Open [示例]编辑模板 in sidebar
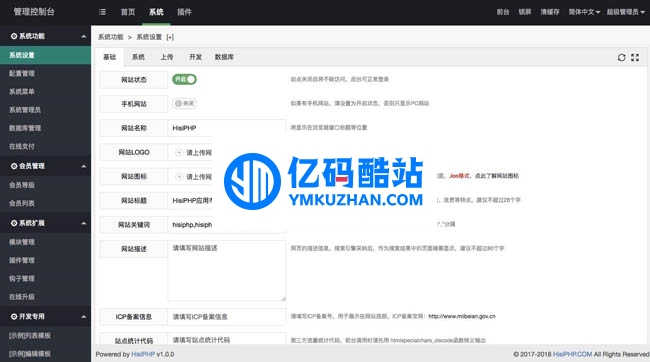 pos(45,354)
